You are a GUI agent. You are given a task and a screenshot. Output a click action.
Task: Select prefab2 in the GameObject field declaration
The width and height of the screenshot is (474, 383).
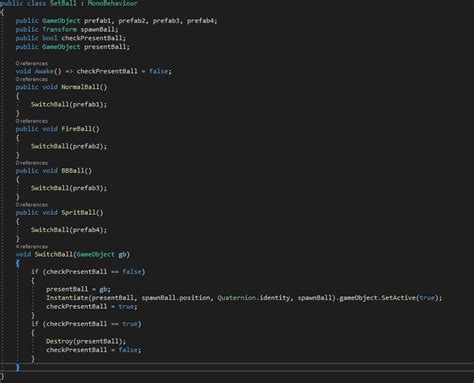pyautogui.click(x=132, y=21)
